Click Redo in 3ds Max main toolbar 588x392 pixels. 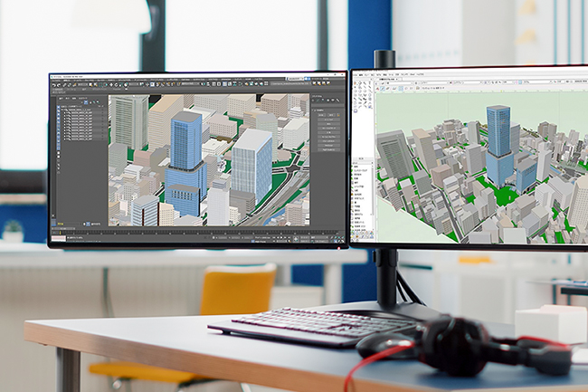coord(59,85)
